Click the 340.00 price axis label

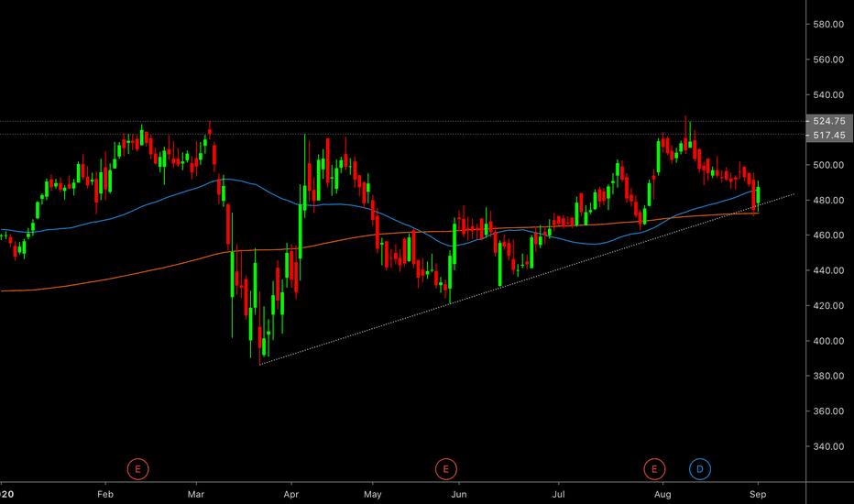tap(828, 447)
